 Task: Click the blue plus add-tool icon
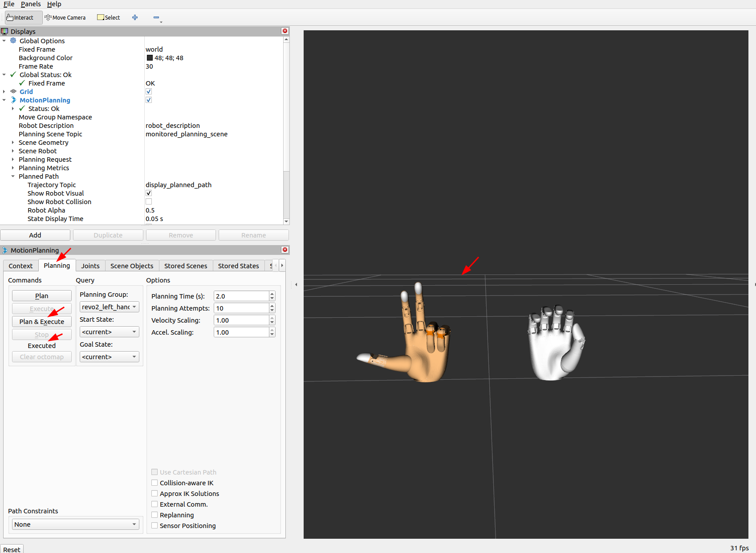[135, 18]
